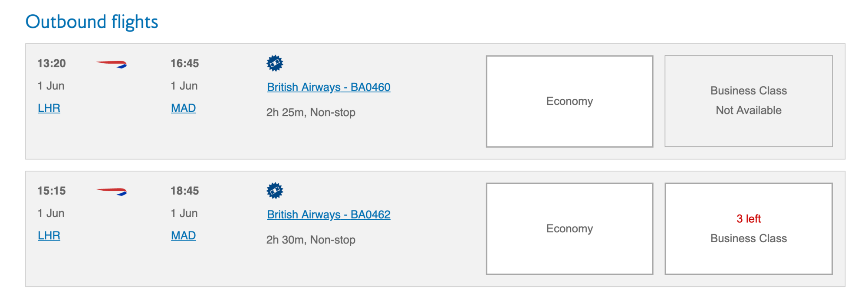Open MAD airport link for 16:45 arrival

(183, 108)
